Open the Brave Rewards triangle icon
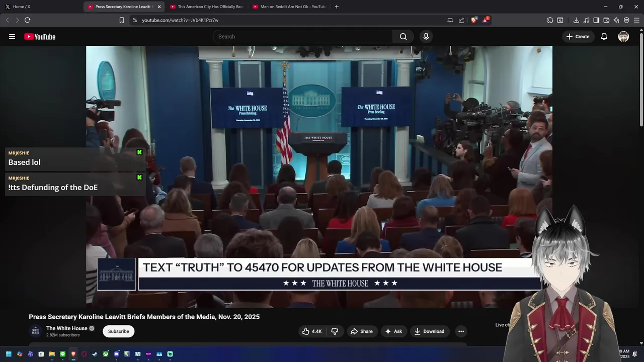644x362 pixels. point(485,20)
